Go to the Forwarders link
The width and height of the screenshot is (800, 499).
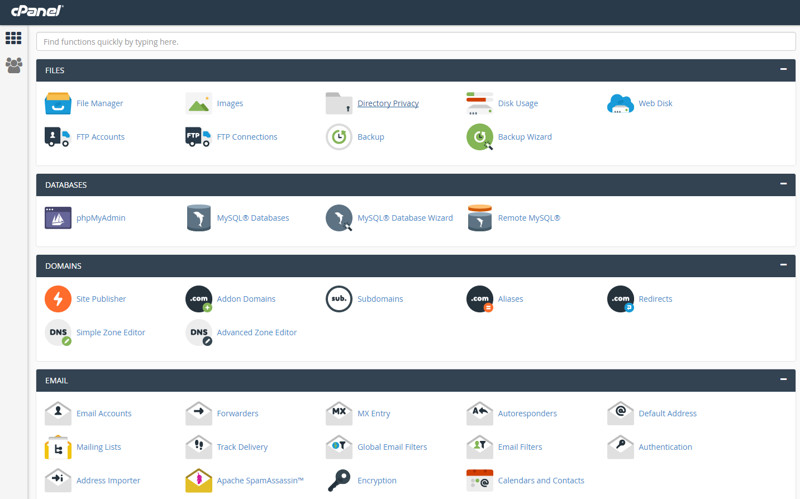tap(237, 413)
